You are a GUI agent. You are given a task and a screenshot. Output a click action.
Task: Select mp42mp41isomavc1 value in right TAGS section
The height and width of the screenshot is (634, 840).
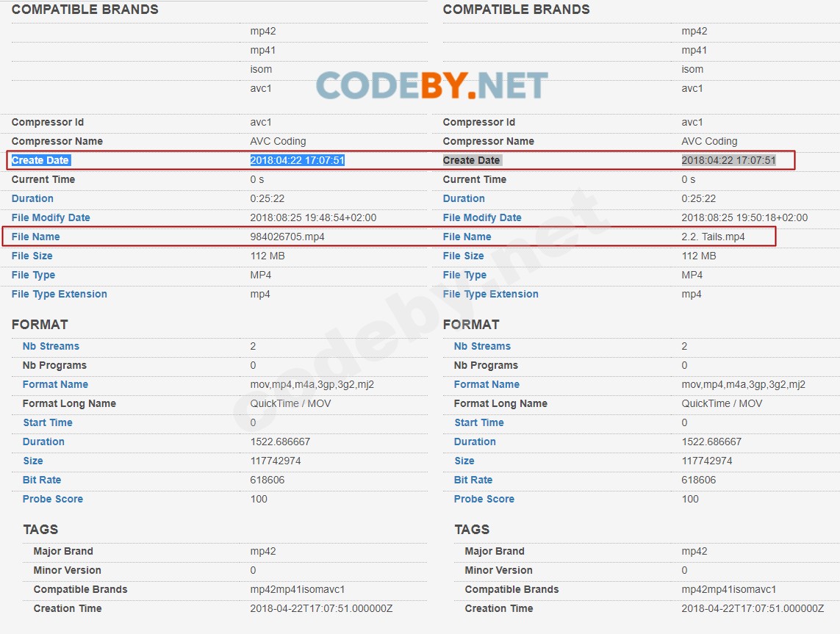[x=728, y=590]
